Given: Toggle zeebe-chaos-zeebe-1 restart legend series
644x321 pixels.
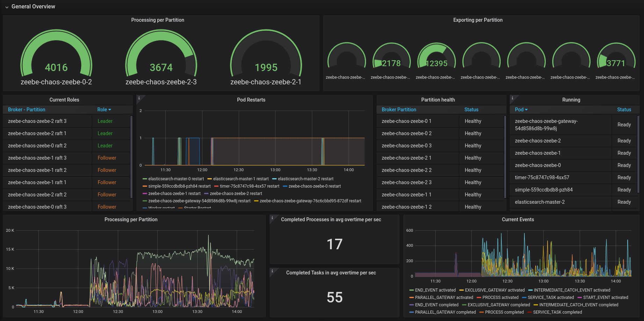Looking at the screenshot, I should coord(174,194).
